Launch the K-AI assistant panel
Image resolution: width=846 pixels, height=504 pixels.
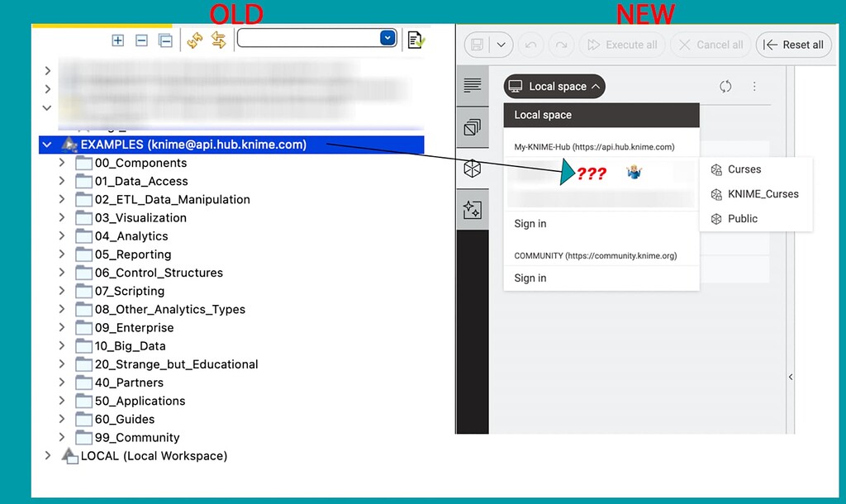[x=473, y=209]
